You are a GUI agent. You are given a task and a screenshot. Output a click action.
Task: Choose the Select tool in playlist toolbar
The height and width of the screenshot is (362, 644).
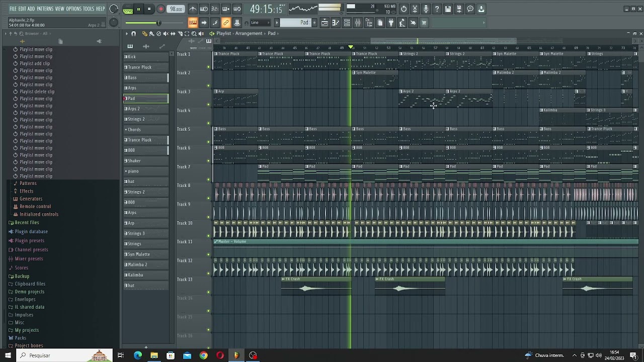click(187, 34)
